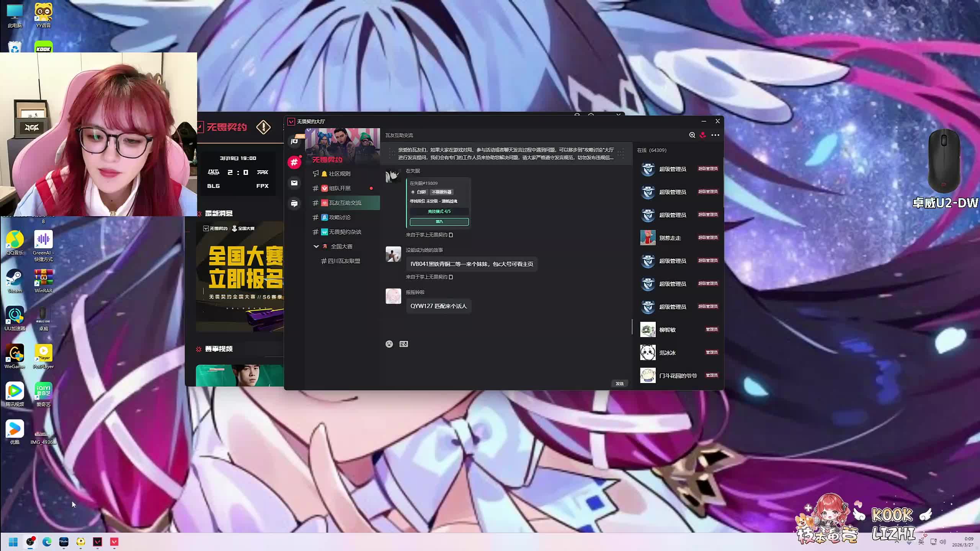
Task: Click the chat message scrollbar handle
Action: tap(632, 326)
